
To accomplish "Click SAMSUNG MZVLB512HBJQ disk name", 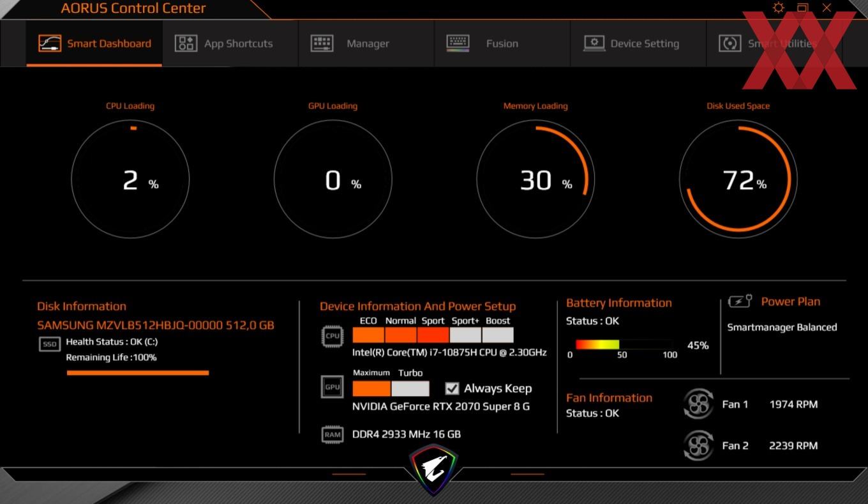I will tap(156, 325).
